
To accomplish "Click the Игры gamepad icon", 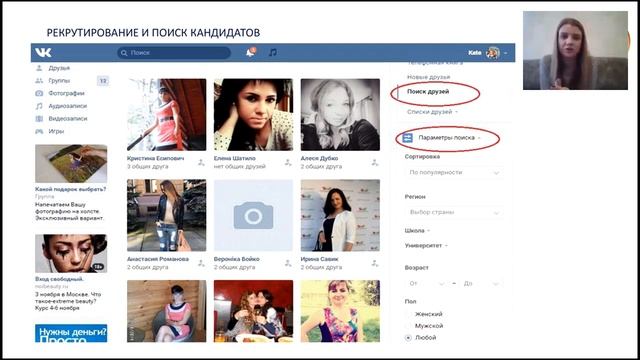I will [39, 131].
